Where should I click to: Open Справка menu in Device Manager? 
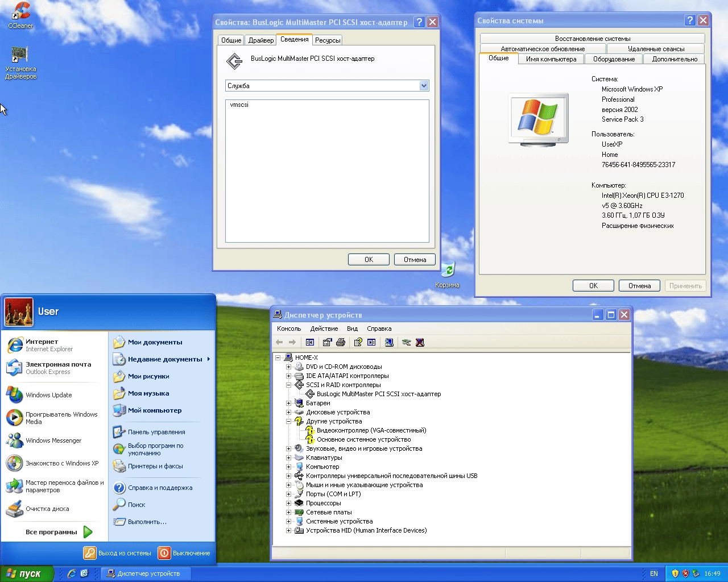coord(379,329)
